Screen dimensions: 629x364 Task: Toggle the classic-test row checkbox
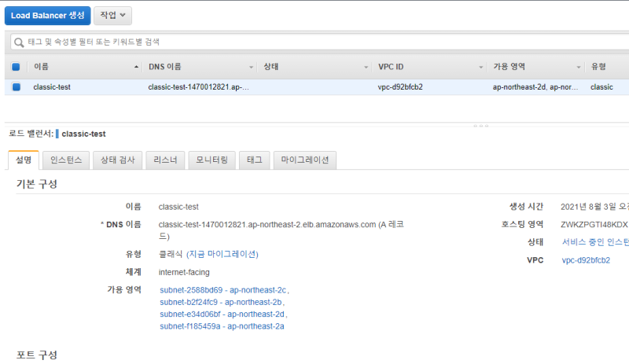point(16,87)
